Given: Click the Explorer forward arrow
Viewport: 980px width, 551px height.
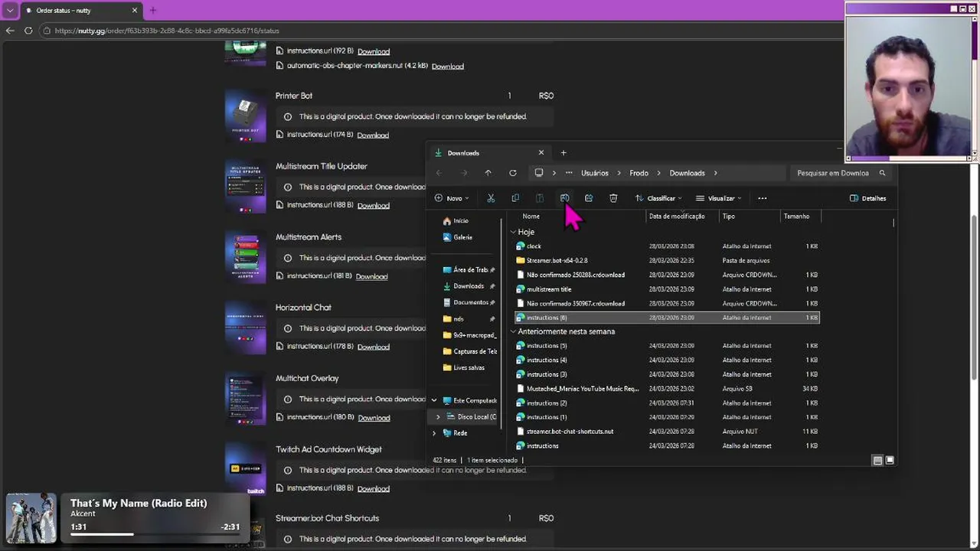Looking at the screenshot, I should point(463,173).
